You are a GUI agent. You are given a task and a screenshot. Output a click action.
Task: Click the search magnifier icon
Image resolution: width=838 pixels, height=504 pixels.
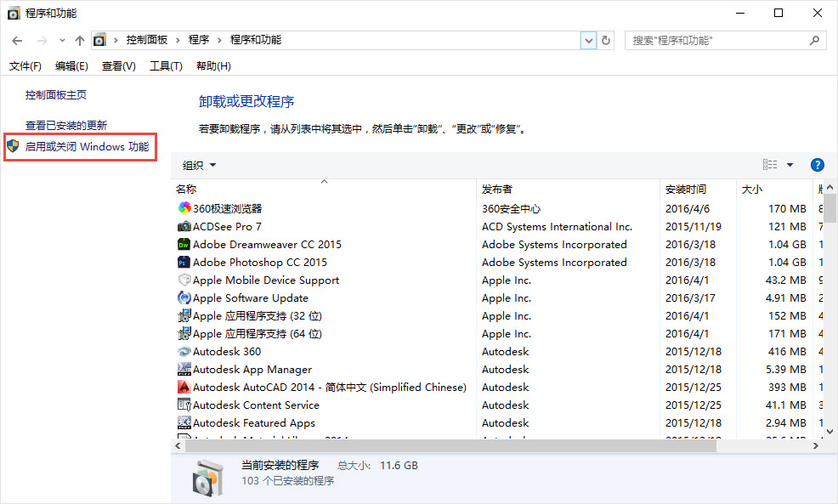pos(814,40)
